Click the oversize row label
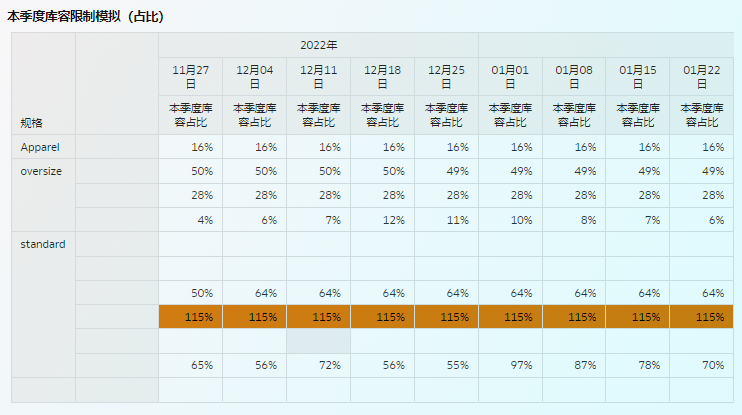This screenshot has height=415, width=742. [x=41, y=171]
